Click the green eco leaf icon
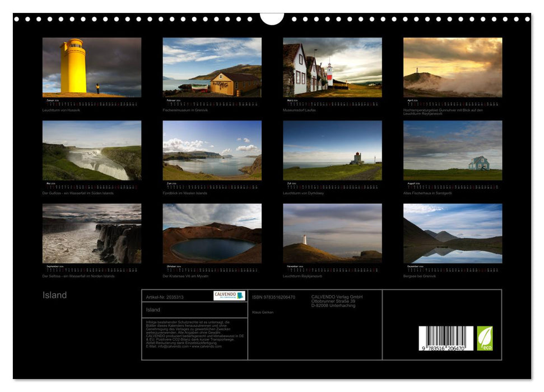 click(485, 338)
